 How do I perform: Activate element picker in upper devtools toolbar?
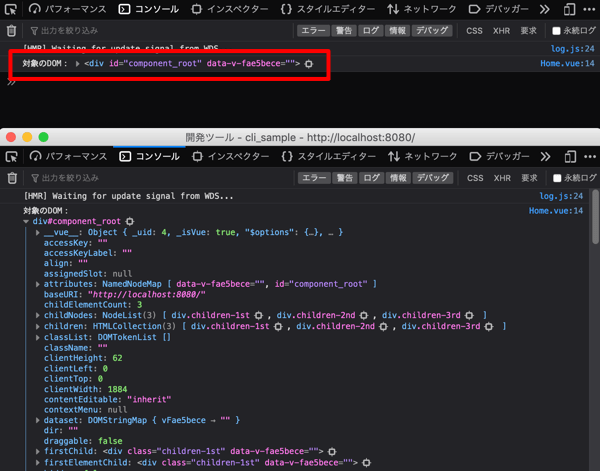click(11, 9)
